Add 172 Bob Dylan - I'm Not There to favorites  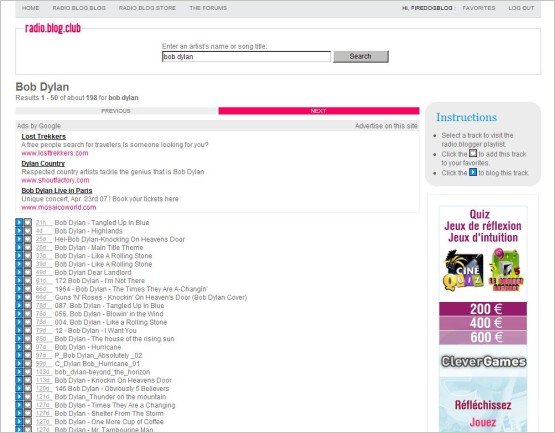click(x=28, y=280)
